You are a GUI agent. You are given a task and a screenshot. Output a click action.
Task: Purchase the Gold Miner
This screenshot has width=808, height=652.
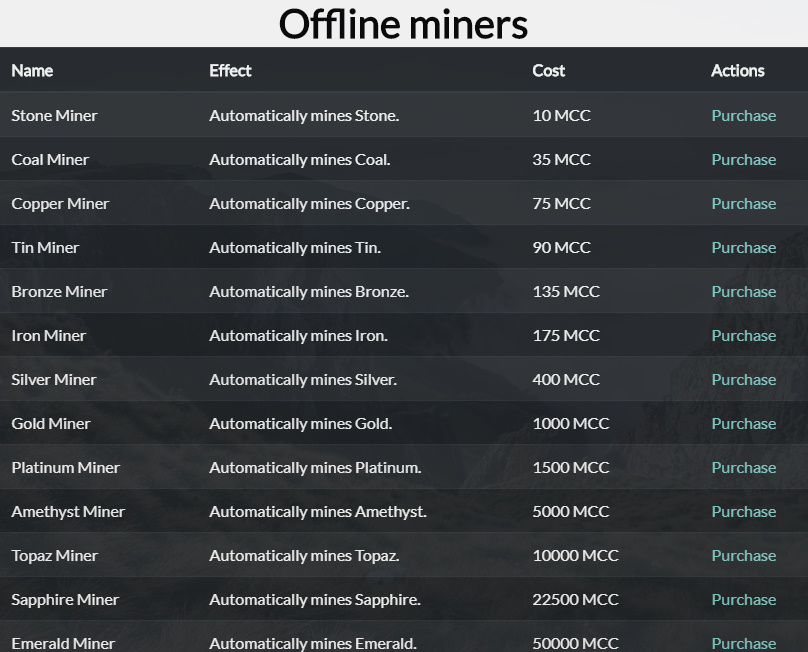pyautogui.click(x=744, y=424)
